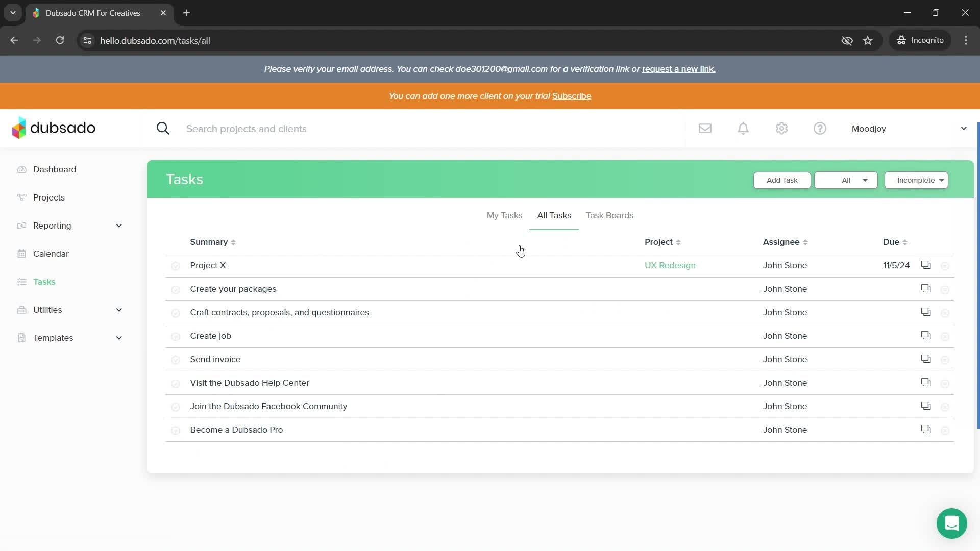Select the All Tasks tab
Viewport: 980px width, 551px height.
click(x=554, y=215)
